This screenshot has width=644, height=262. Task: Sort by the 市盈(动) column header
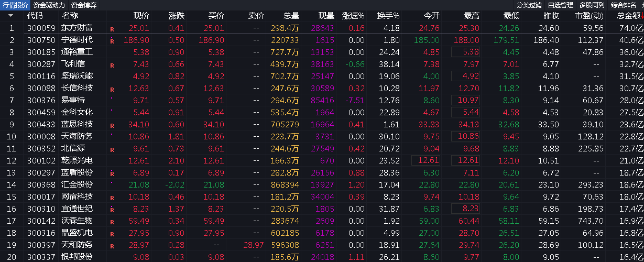(x=589, y=16)
